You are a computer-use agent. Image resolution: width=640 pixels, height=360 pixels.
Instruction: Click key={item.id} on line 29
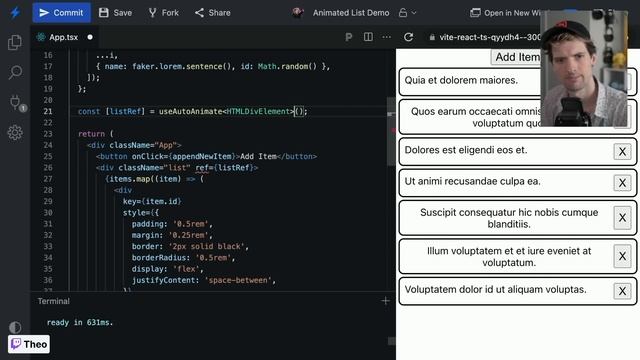152,201
